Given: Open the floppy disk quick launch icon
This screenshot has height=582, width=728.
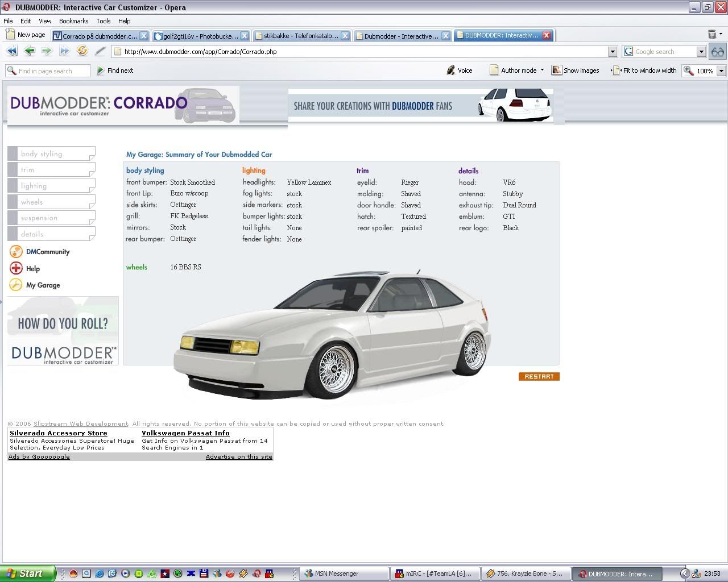Looking at the screenshot, I should coord(204,573).
